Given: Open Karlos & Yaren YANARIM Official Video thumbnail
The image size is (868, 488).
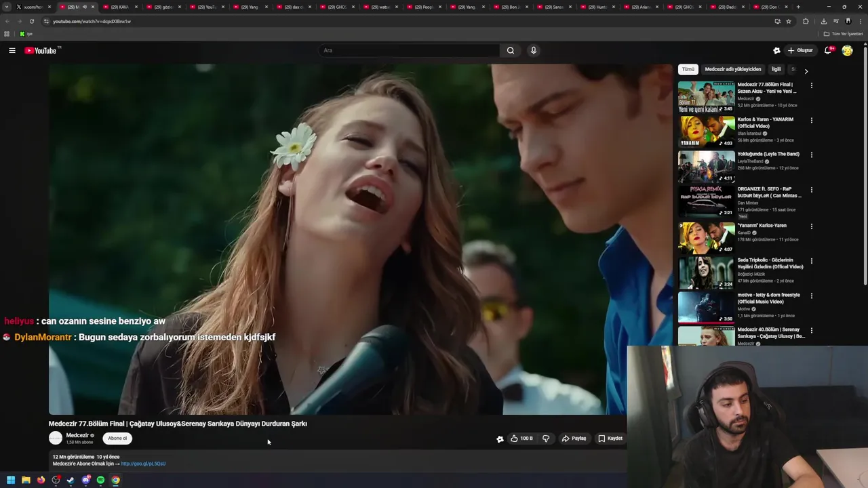Looking at the screenshot, I should (706, 131).
